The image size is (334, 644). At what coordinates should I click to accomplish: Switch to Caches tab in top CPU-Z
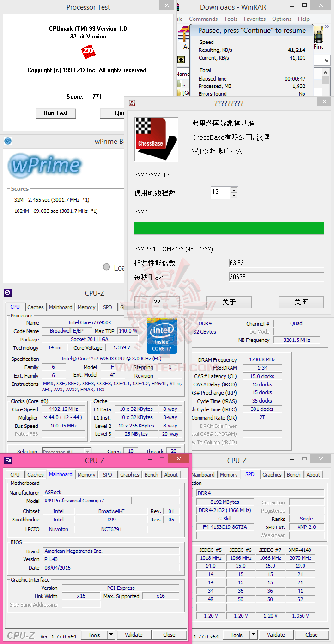point(36,307)
